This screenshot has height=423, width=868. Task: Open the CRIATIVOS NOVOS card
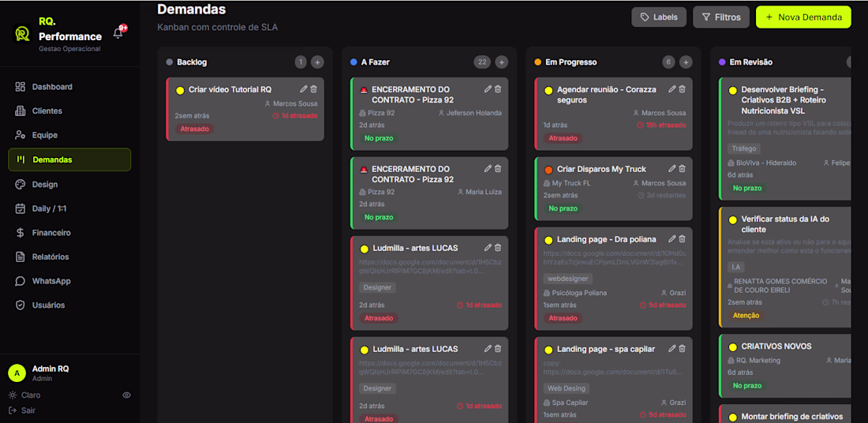pyautogui.click(x=785, y=365)
